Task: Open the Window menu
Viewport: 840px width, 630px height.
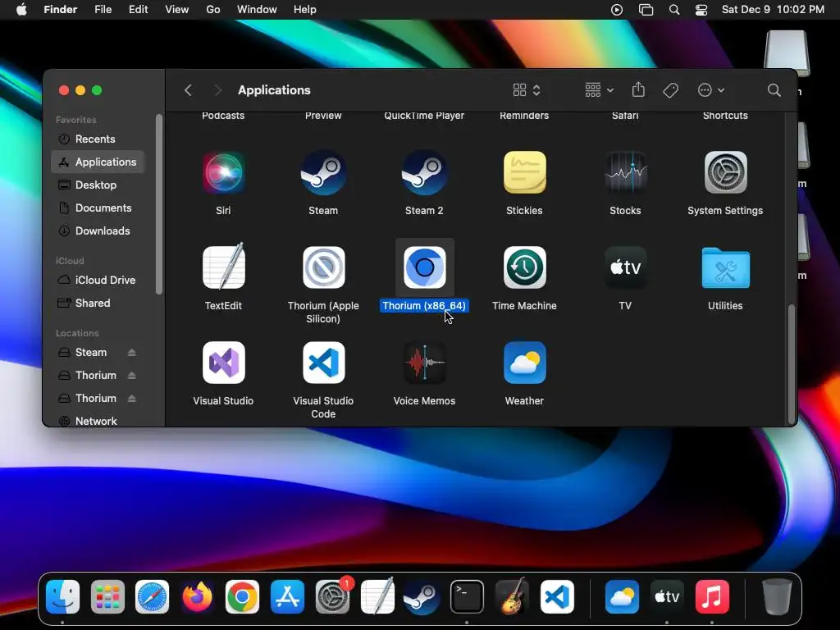Action: (257, 10)
